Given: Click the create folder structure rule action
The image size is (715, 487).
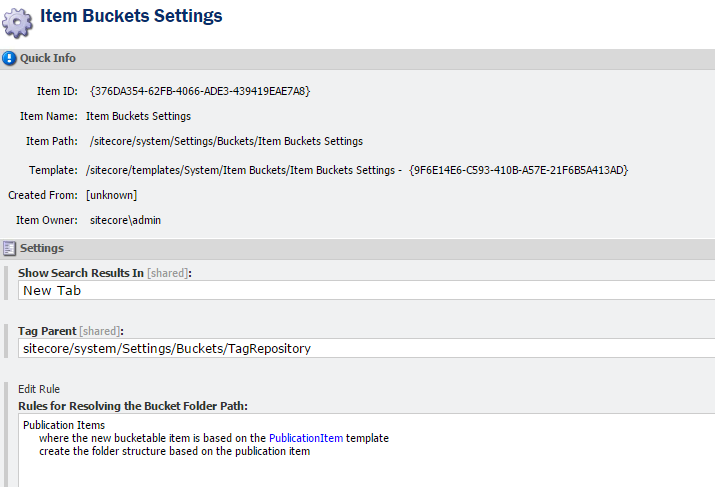Looking at the screenshot, I should point(175,451).
